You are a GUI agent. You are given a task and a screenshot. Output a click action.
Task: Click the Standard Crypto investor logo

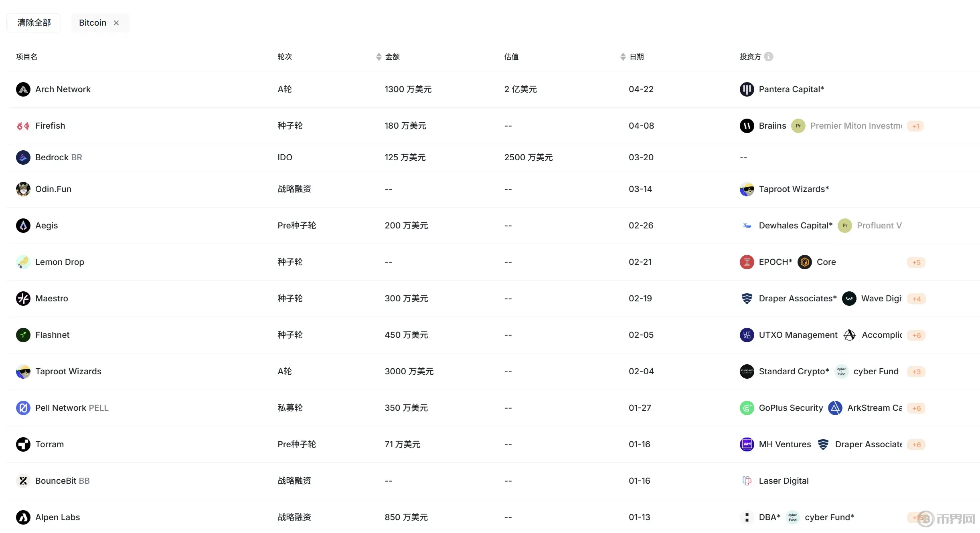(x=747, y=371)
